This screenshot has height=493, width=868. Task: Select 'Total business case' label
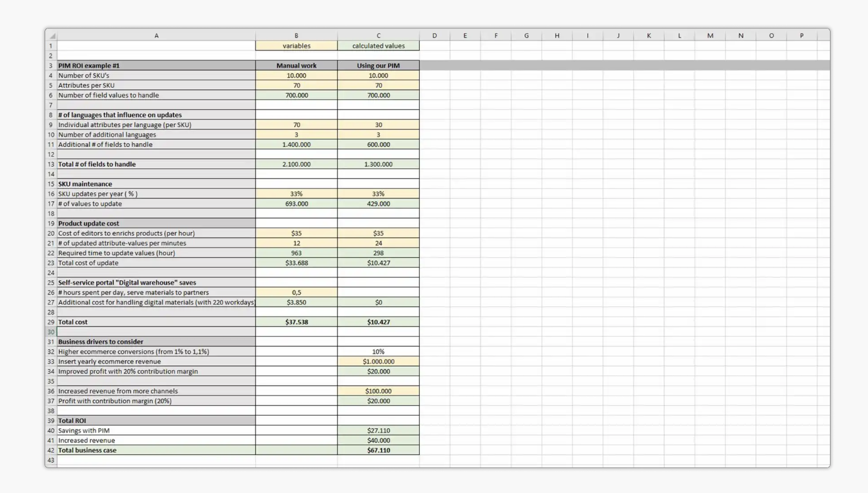click(x=156, y=450)
